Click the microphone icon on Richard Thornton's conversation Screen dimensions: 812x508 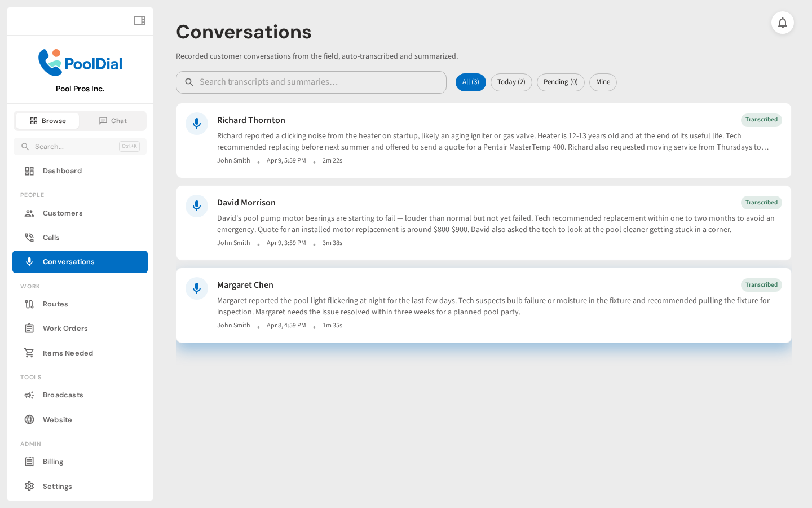pos(197,124)
